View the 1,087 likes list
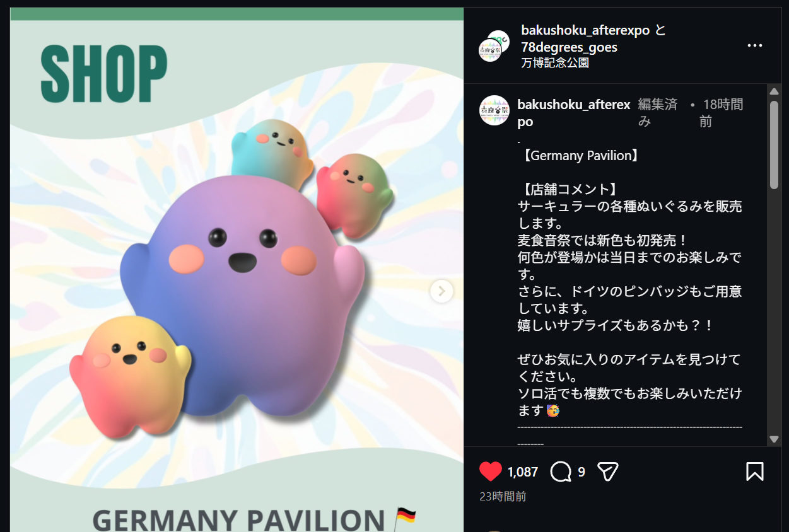 (x=522, y=472)
